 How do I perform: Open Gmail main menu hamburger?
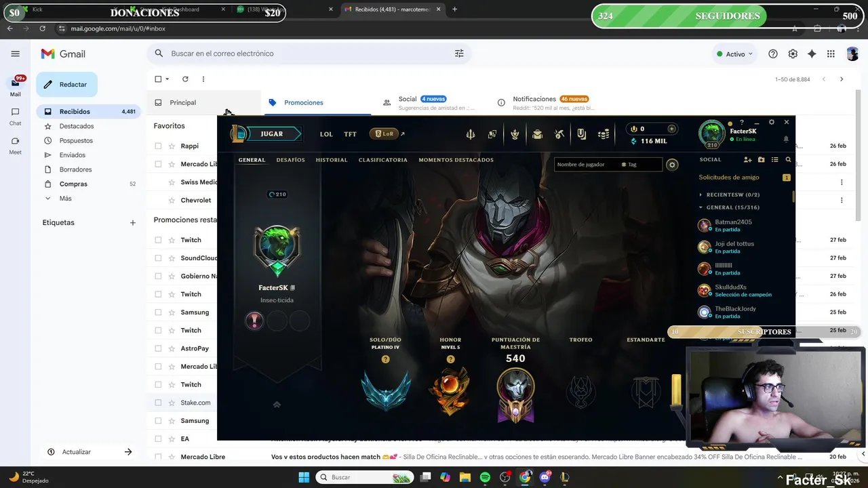click(x=15, y=54)
